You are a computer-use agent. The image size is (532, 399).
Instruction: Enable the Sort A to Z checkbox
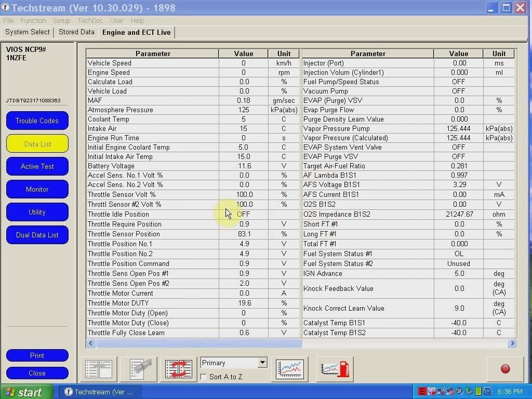[x=204, y=377]
